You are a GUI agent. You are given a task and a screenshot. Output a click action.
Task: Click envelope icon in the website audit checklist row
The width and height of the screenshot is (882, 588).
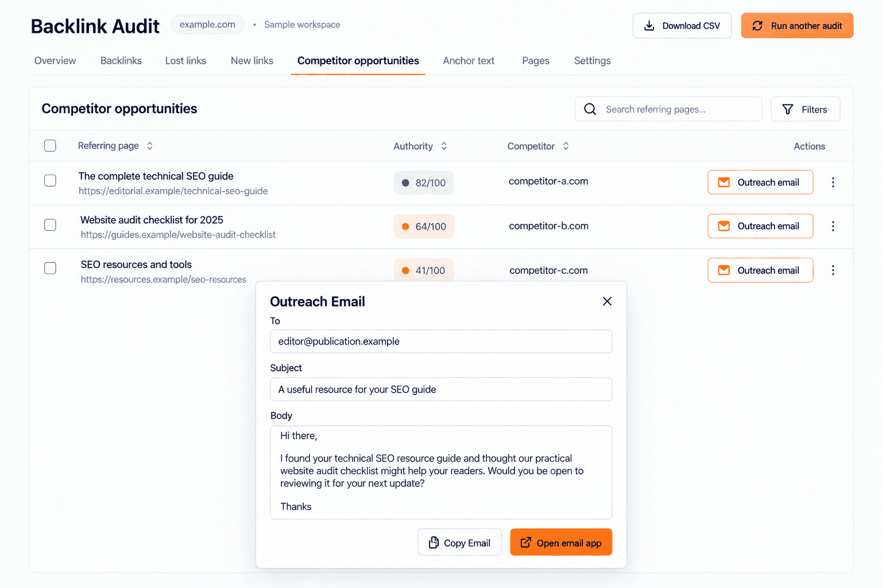724,226
